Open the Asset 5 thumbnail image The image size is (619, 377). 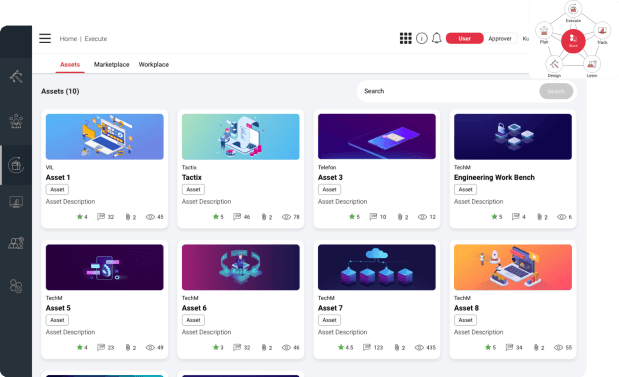(105, 267)
